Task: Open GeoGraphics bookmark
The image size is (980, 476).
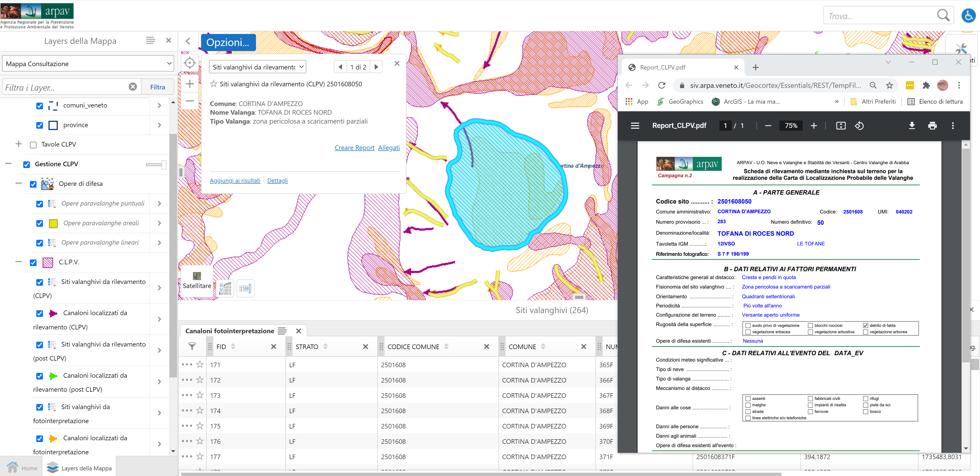Action: 680,102
